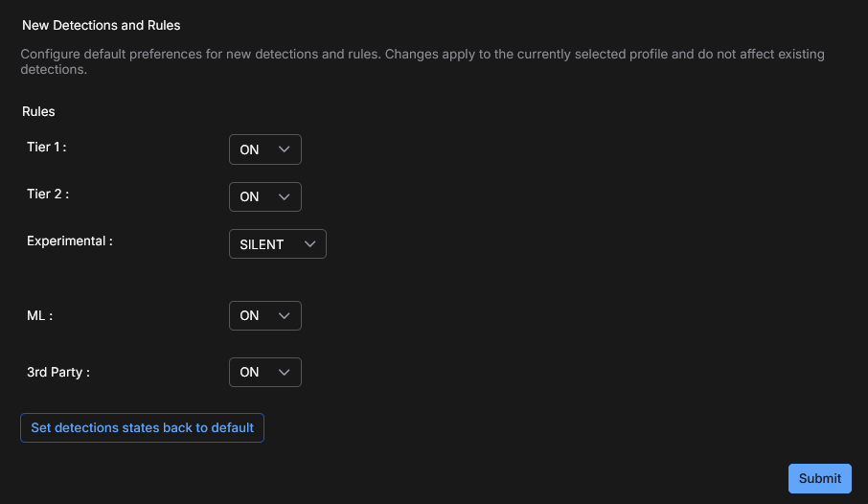868x504 pixels.
Task: Click the New Detections and Rules title
Action: pyautogui.click(x=101, y=25)
